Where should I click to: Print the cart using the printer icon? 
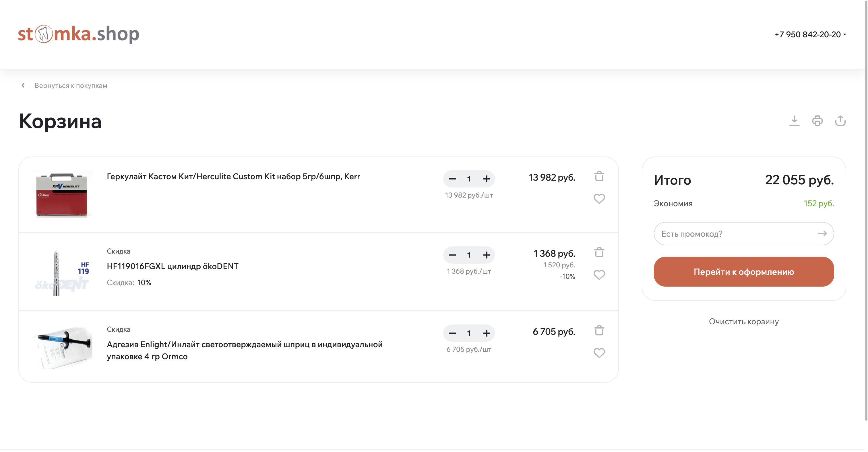tap(817, 121)
